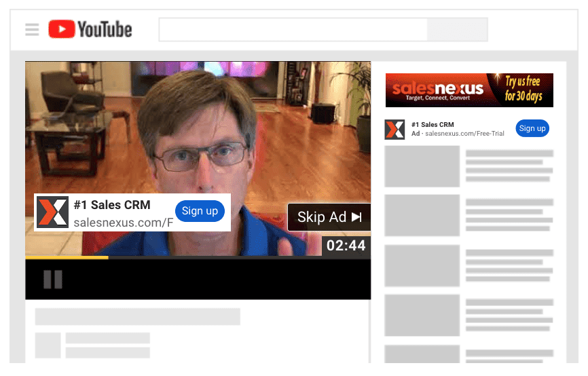The image size is (588, 376).
Task: Click the '#1 Sales CRM' title in the sidebar ad
Action: pos(433,124)
